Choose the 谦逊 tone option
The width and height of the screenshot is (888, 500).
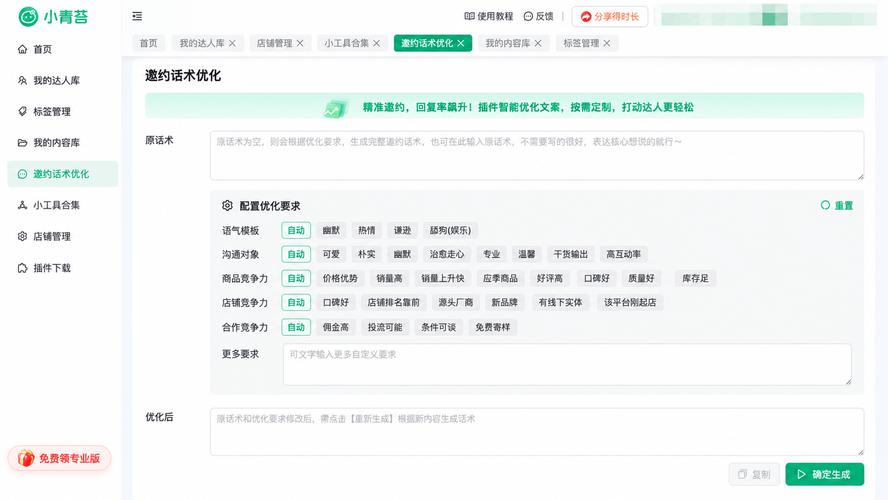[403, 230]
